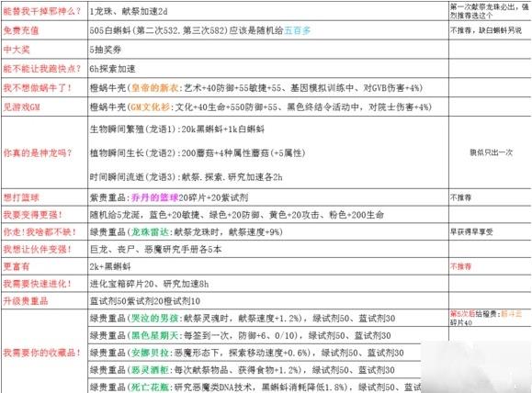The image size is (532, 393).
Task: Click the green 龙珠雷达 item name
Action: coord(150,232)
